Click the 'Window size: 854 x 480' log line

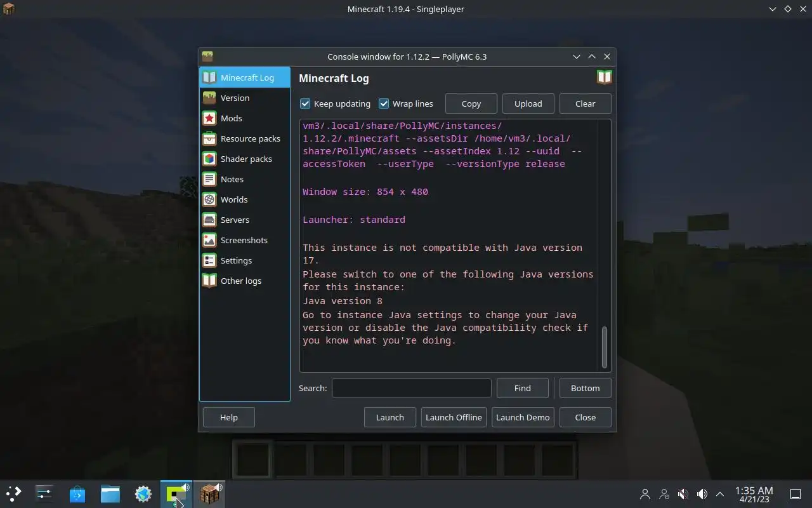coord(365,192)
